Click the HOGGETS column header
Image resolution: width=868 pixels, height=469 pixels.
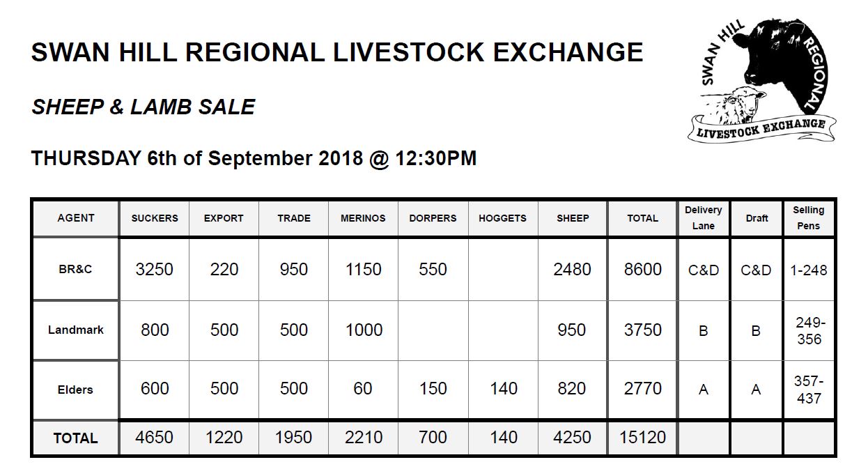(502, 218)
